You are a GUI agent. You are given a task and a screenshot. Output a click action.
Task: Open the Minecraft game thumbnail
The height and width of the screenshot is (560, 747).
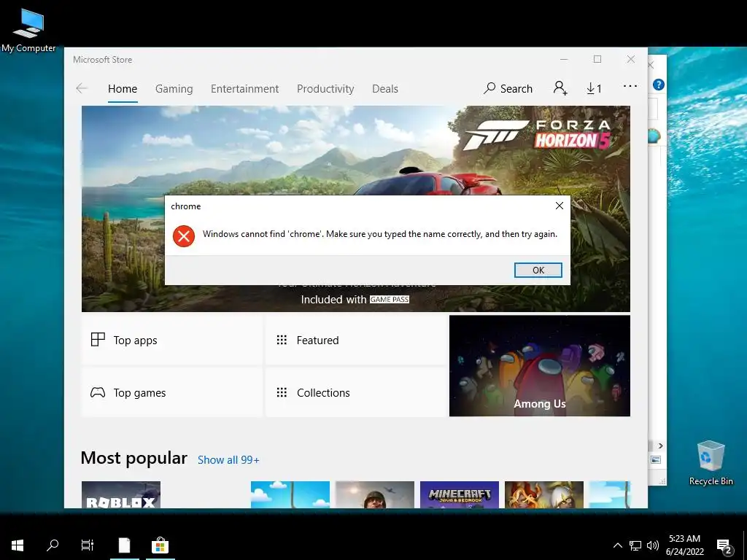pyautogui.click(x=460, y=494)
